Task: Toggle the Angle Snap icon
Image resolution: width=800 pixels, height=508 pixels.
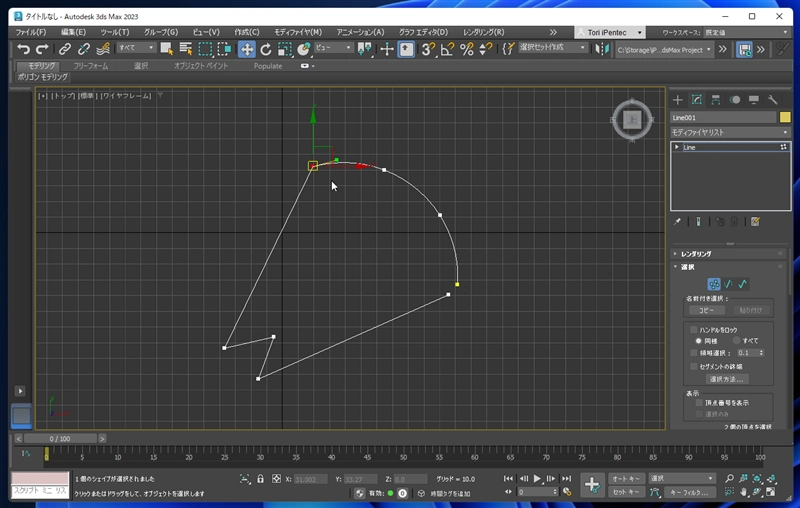Action: pyautogui.click(x=447, y=49)
